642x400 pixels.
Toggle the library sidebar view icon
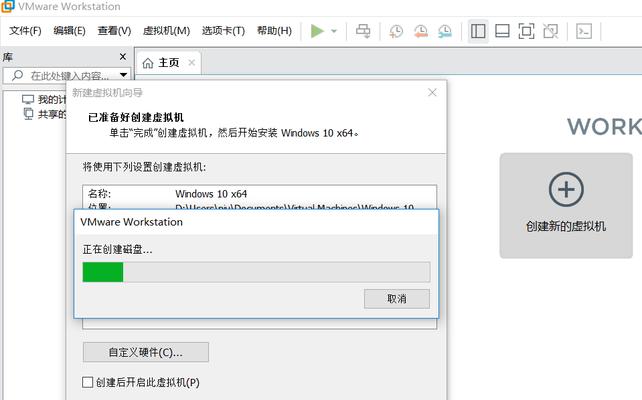click(x=478, y=31)
